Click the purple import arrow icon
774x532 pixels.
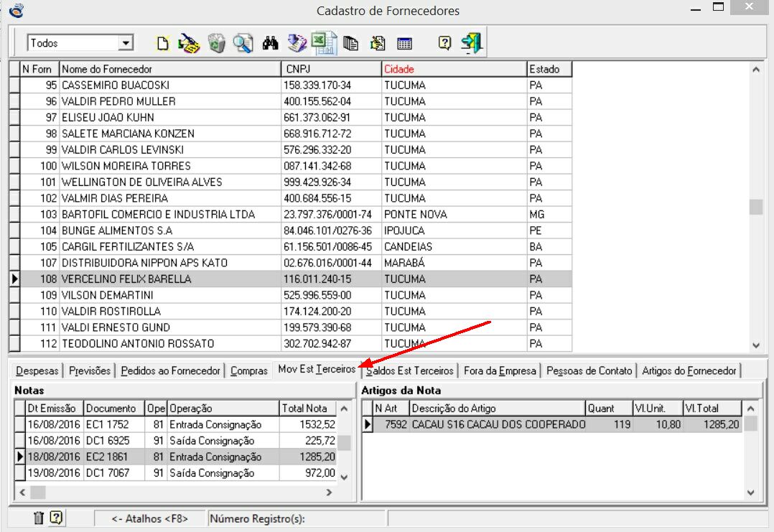(297, 43)
